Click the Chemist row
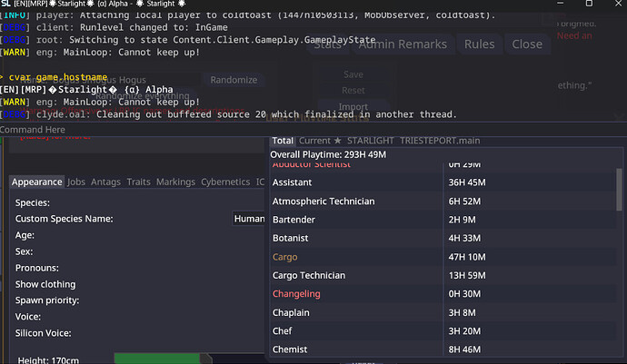 (443, 349)
